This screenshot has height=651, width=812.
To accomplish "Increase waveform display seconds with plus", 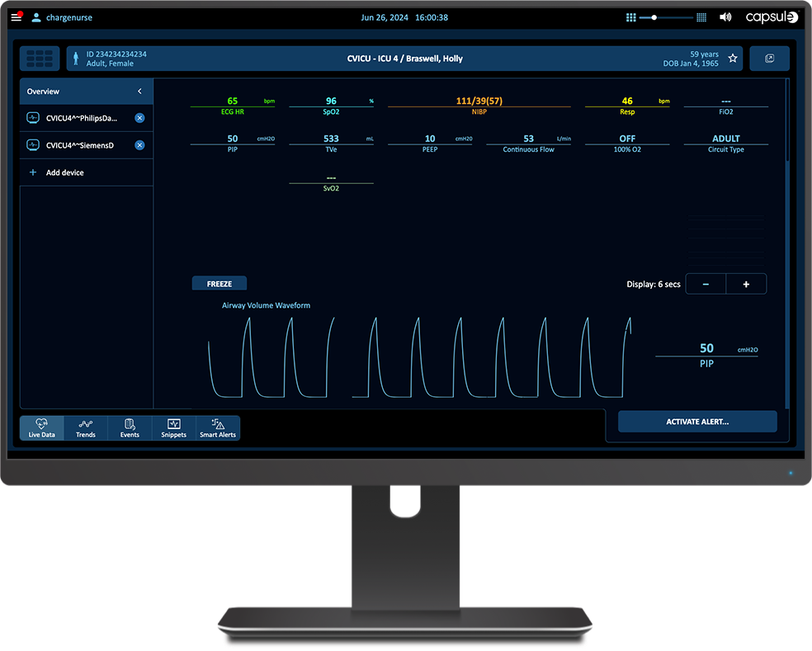I will point(746,284).
